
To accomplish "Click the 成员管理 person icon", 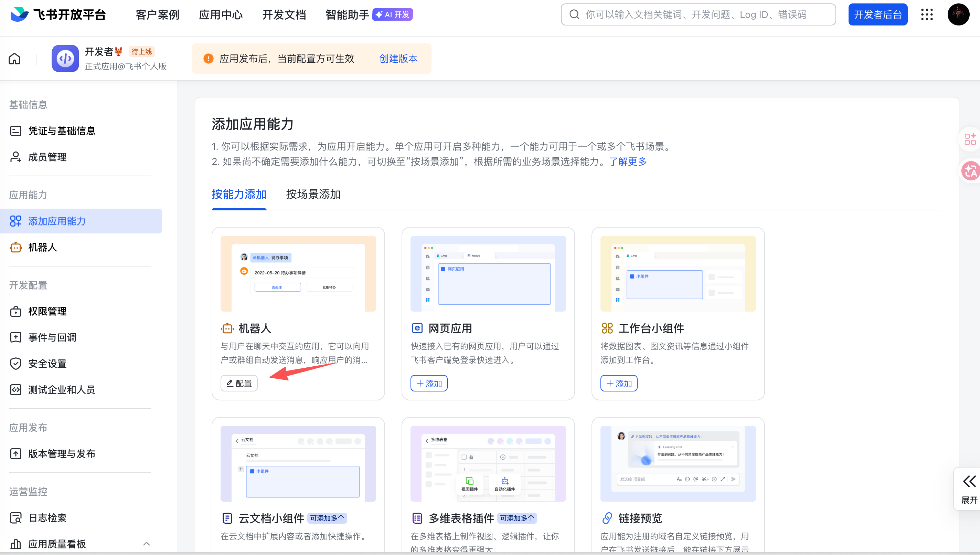I will pyautogui.click(x=15, y=157).
